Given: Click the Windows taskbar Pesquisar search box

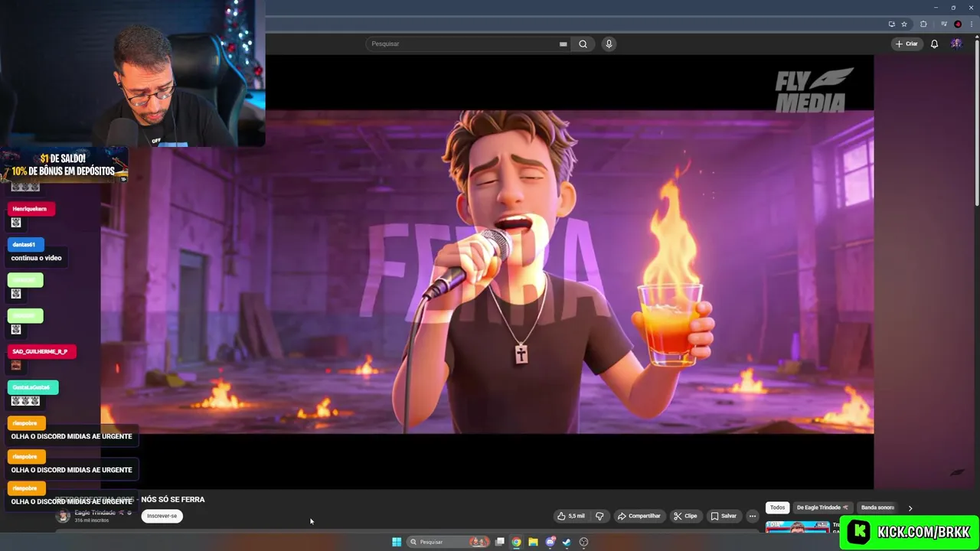Looking at the screenshot, I should [449, 542].
